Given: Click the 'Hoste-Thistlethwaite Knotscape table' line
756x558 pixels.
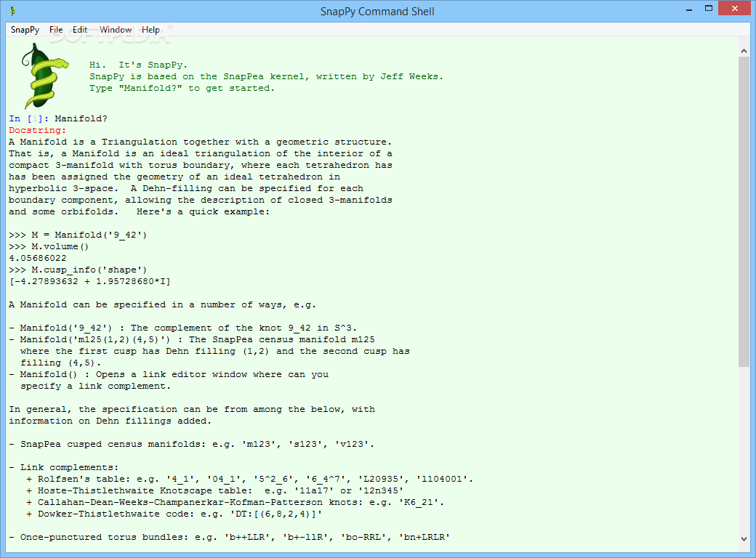Looking at the screenshot, I should [214, 490].
